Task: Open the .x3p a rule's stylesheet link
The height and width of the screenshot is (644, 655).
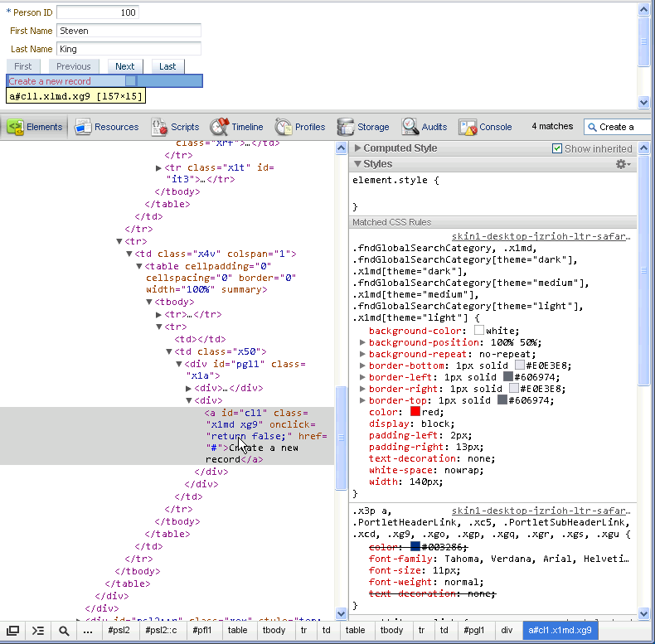Action: tap(541, 511)
